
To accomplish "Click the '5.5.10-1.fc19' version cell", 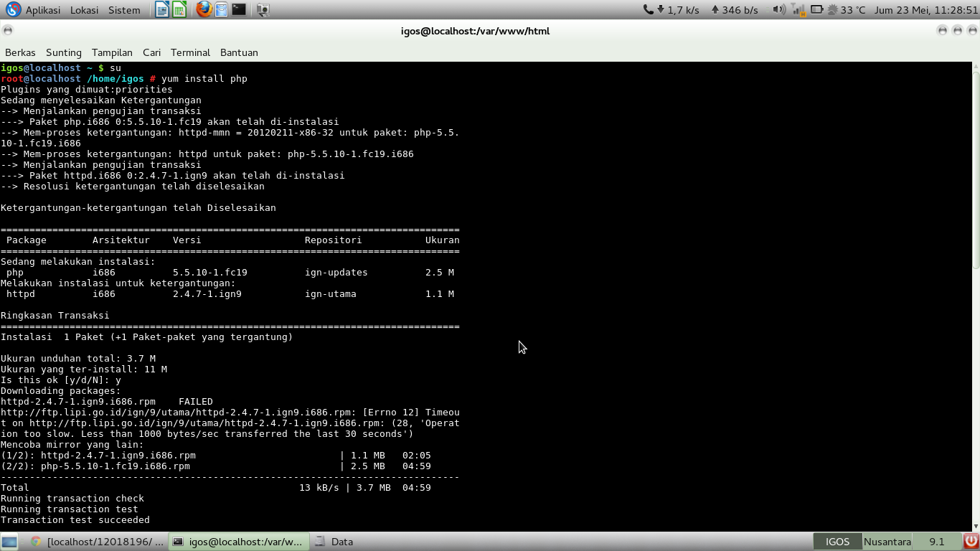I will [210, 273].
